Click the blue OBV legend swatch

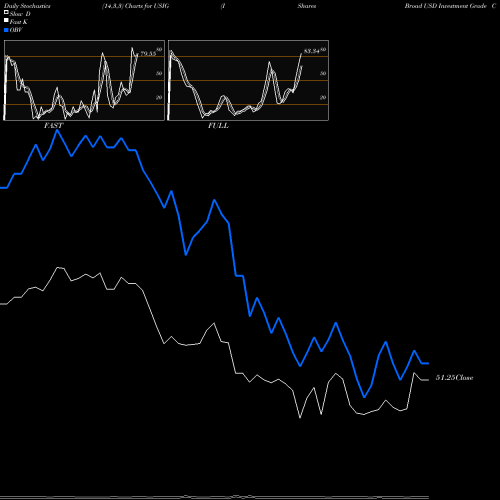[6, 30]
